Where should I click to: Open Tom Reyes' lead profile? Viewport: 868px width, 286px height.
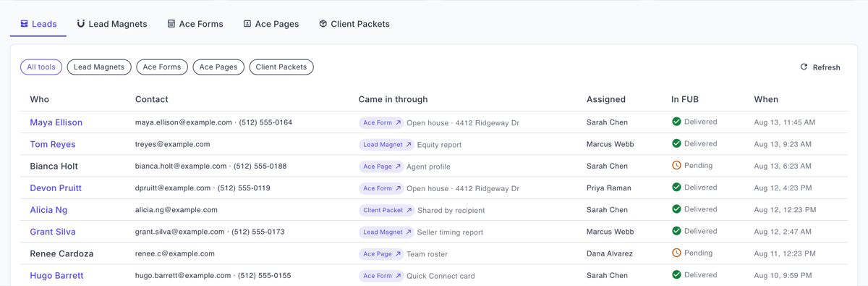[x=53, y=144]
